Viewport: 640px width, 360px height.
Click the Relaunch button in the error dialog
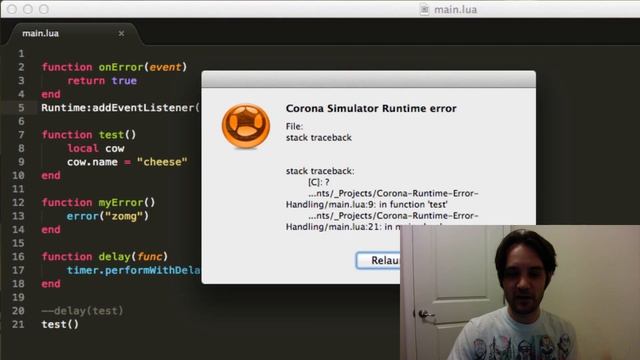378,260
